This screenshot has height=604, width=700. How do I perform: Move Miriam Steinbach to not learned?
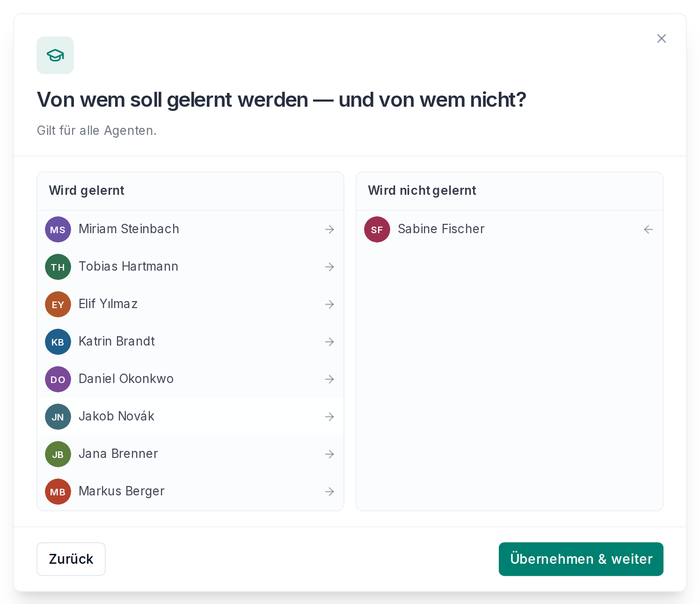click(x=329, y=229)
